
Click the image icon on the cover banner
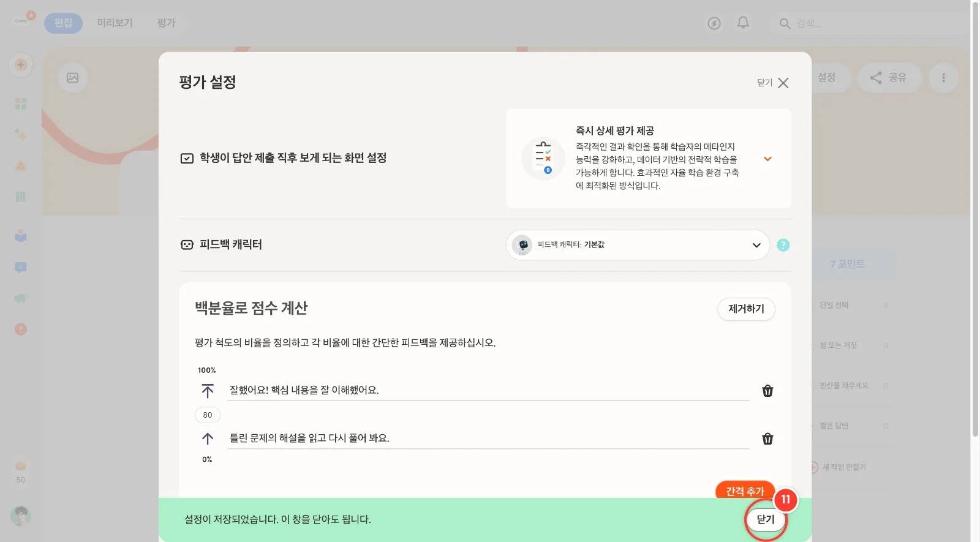(x=72, y=78)
